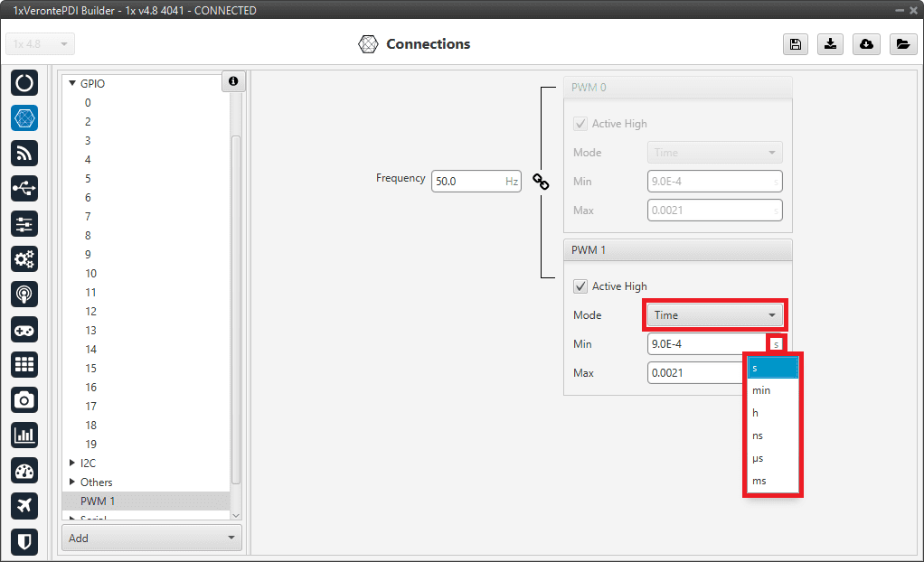Click the save configuration disk icon
The image size is (924, 562).
tap(795, 44)
